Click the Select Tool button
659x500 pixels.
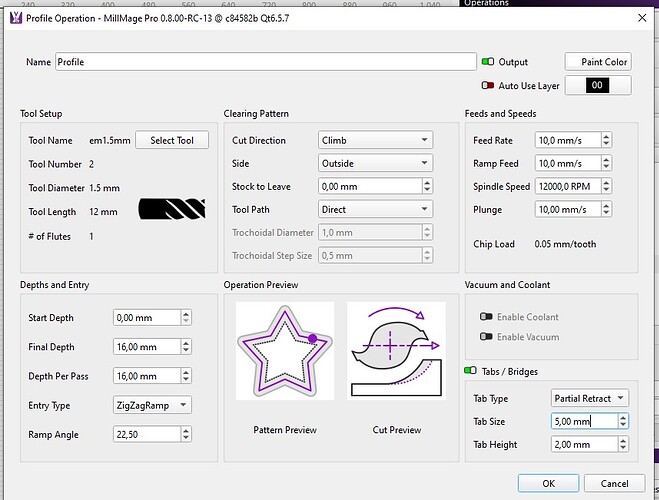point(172,140)
